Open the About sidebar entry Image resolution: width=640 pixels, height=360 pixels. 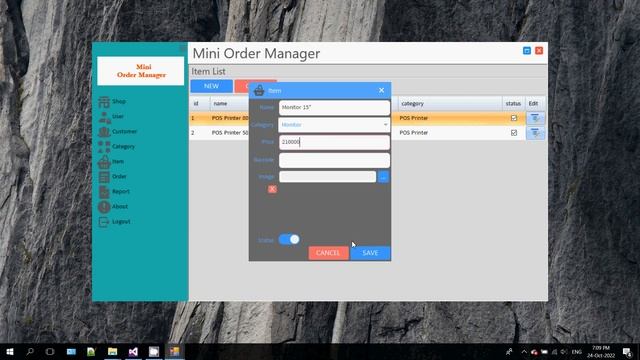(x=113, y=207)
